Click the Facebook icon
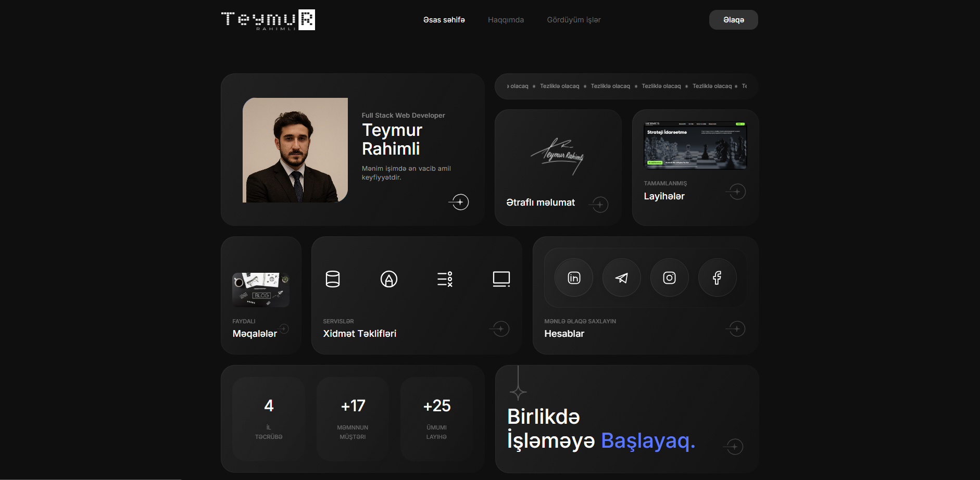The height and width of the screenshot is (480, 980). (718, 277)
